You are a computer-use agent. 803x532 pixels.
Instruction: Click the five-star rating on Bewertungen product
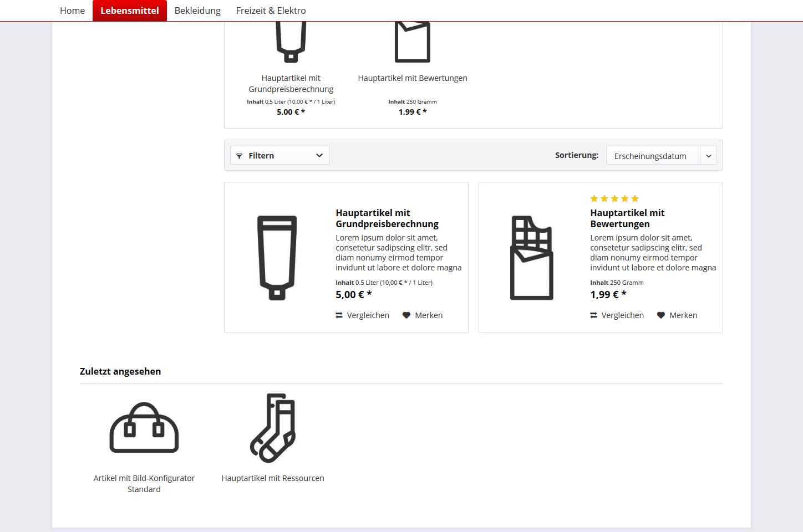[614, 198]
